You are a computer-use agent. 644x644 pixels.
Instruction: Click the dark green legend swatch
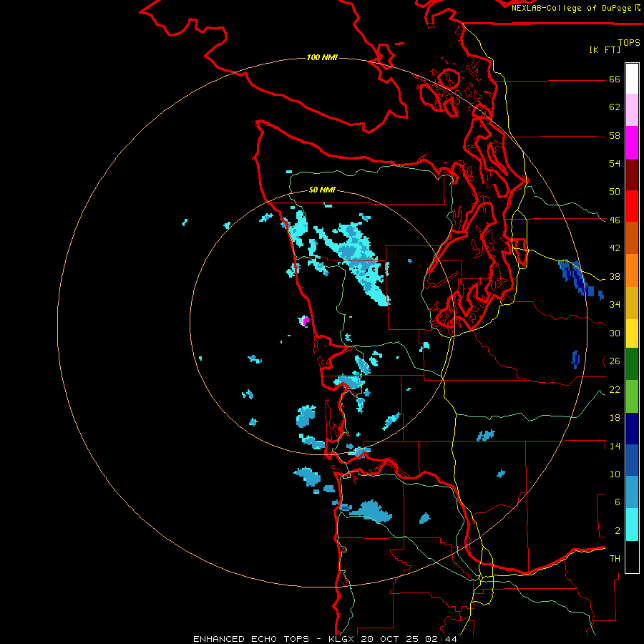point(632,364)
